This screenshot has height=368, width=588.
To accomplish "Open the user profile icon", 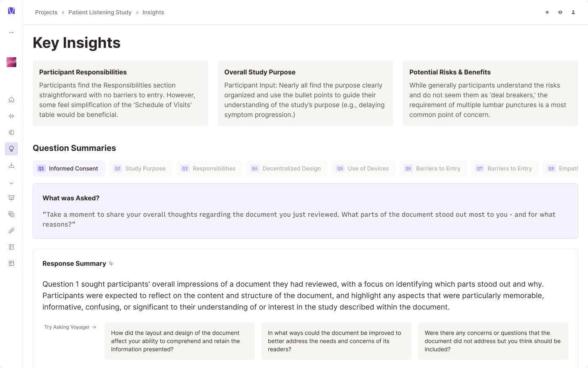I will click(573, 12).
